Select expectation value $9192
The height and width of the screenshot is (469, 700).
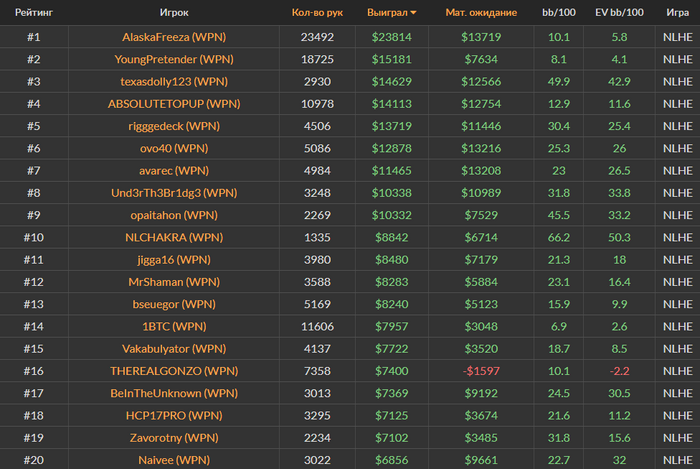481,393
